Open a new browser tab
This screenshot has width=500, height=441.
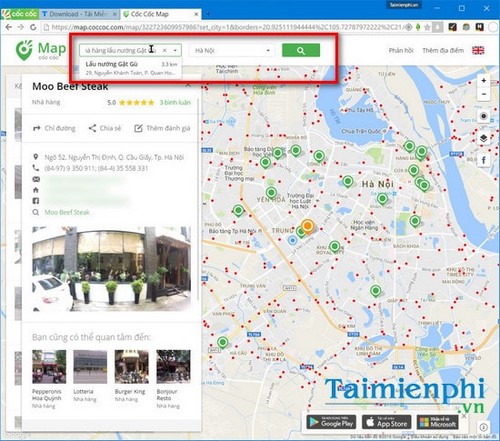[208, 14]
